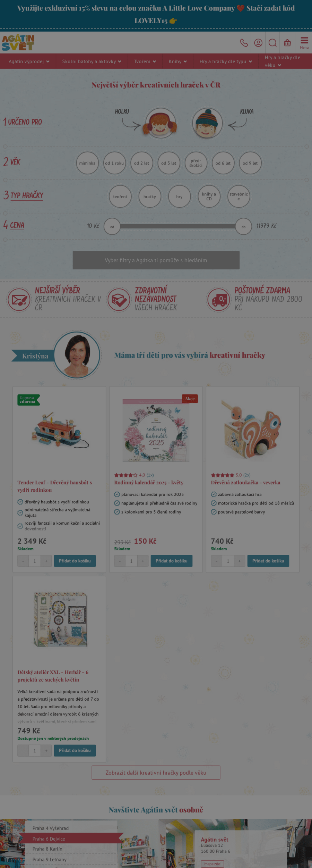Click 'Zobrazit další kreativní hračky podle věku'
This screenshot has height=868, width=312.
[x=156, y=773]
